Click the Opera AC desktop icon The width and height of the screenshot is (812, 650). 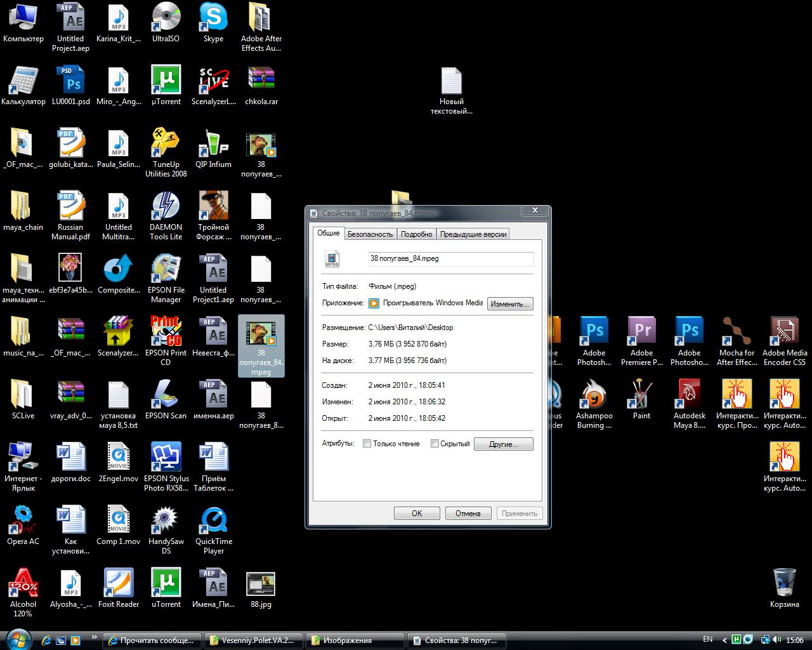(x=23, y=526)
